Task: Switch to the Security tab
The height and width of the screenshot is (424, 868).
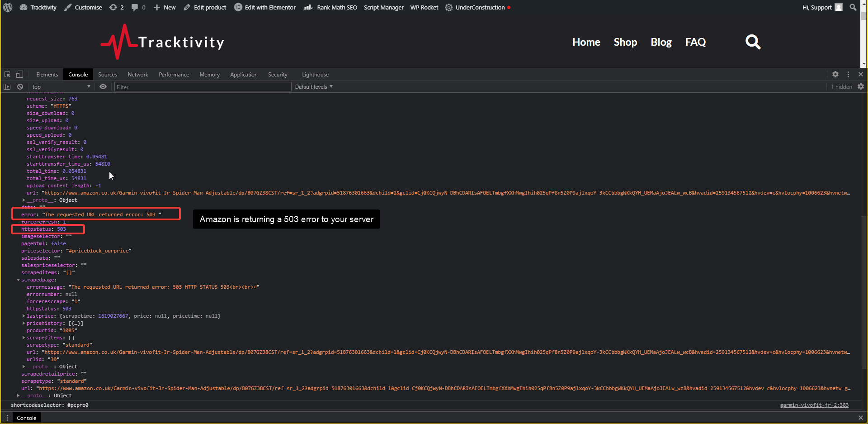Action: click(x=278, y=75)
